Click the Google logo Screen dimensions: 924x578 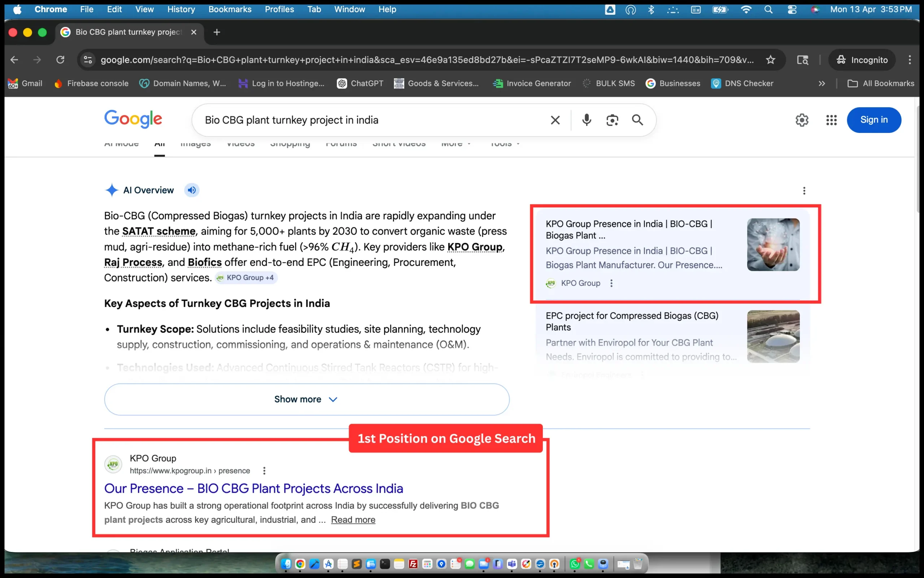pos(133,119)
